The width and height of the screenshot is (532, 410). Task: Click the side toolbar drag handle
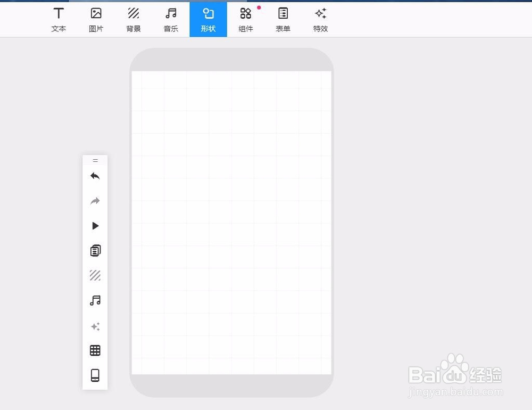click(95, 160)
